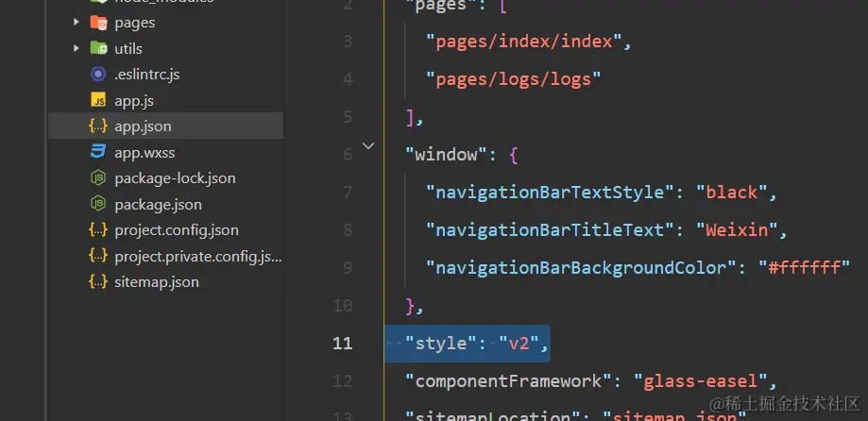Click the "#ffffff" color value
868x421 pixels.
tap(804, 268)
